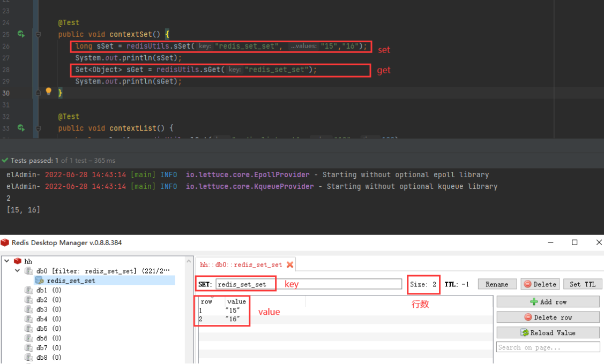
Task: Click io.lettuce.core.EpollProvider in console
Action: coord(248,175)
